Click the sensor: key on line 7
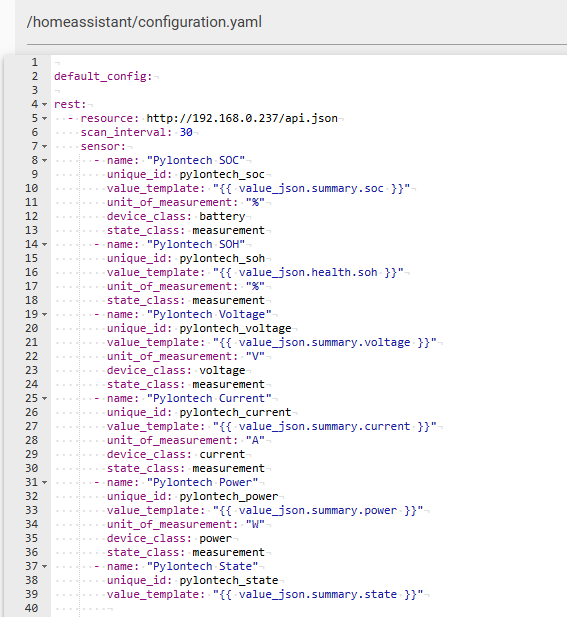This screenshot has height=617, width=567. (x=103, y=146)
